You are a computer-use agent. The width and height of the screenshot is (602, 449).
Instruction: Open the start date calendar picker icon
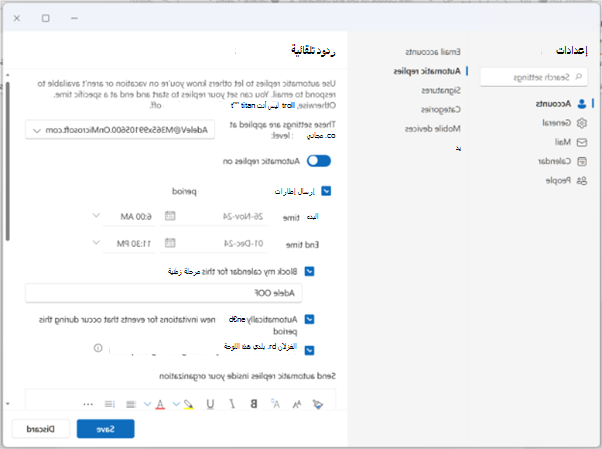170,216
